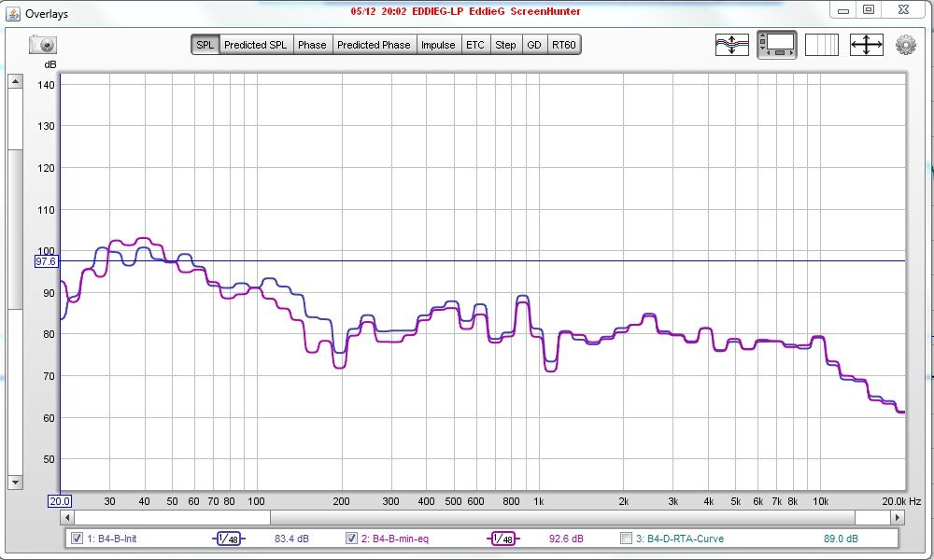
Task: Uncheck the B4-B-Init trace checkbox
Action: tap(77, 538)
